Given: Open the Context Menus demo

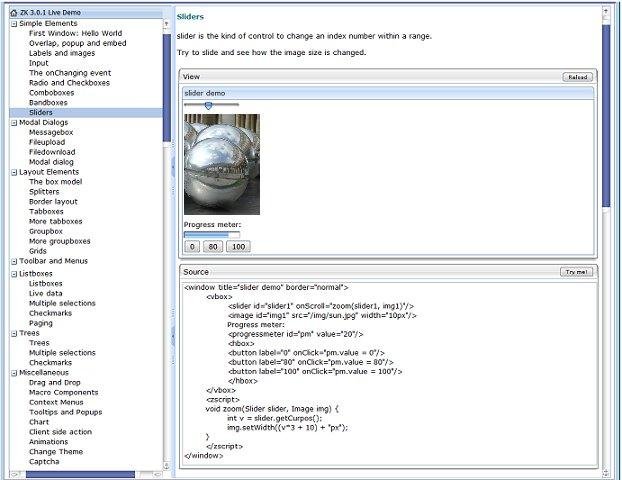Looking at the screenshot, I should (56, 403).
